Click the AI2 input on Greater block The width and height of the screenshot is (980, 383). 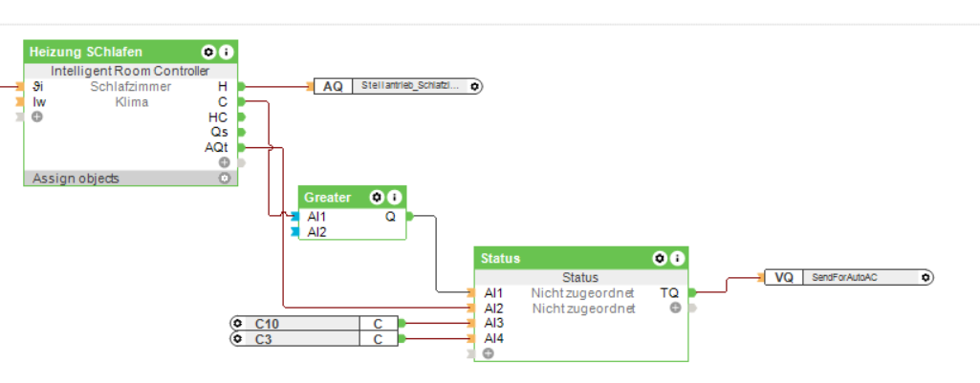[x=316, y=231]
